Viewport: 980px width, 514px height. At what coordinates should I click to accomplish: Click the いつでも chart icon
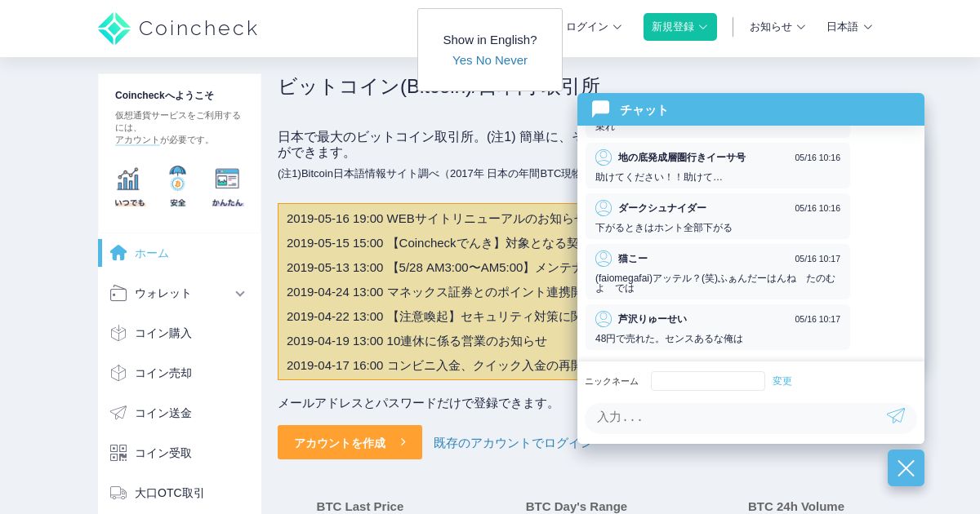[x=128, y=179]
